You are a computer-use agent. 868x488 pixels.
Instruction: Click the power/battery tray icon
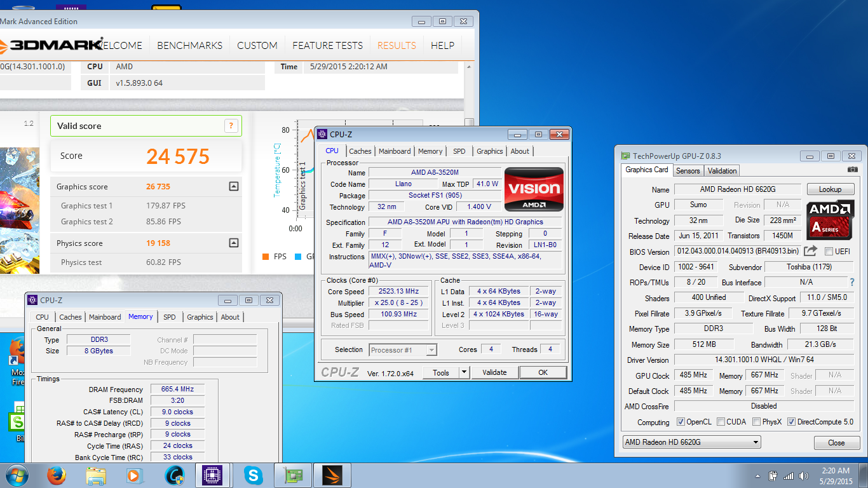point(773,475)
